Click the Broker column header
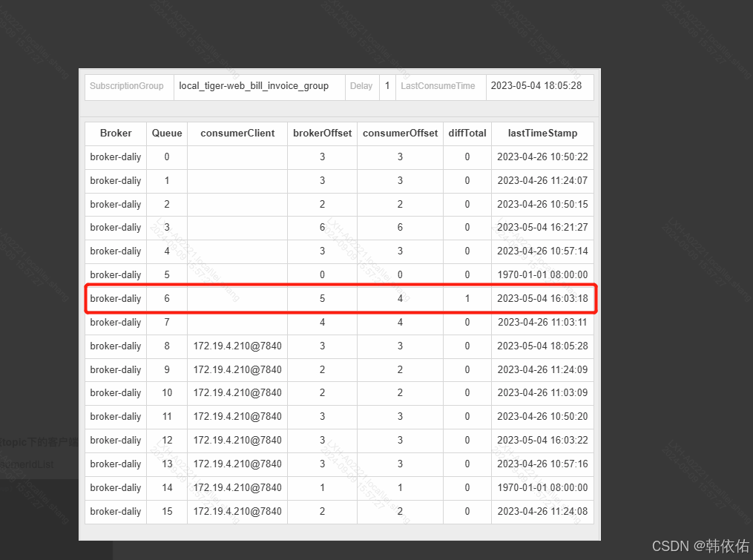The height and width of the screenshot is (560, 753). click(116, 133)
